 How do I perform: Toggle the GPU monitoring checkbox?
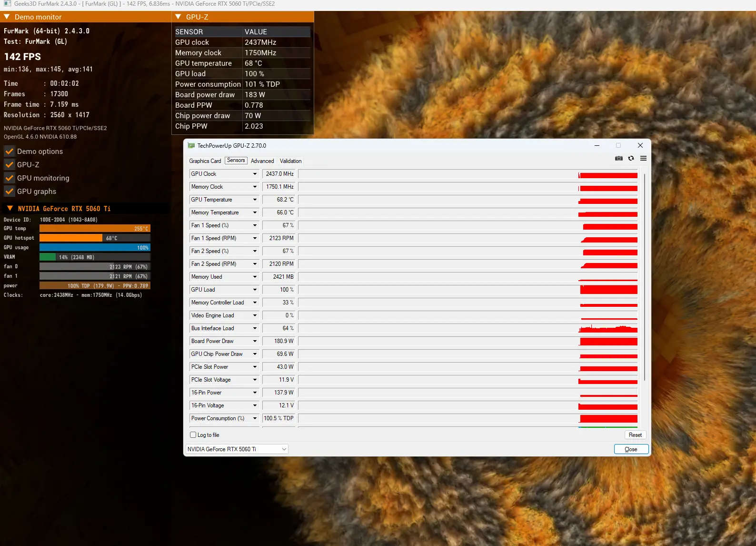click(x=9, y=178)
